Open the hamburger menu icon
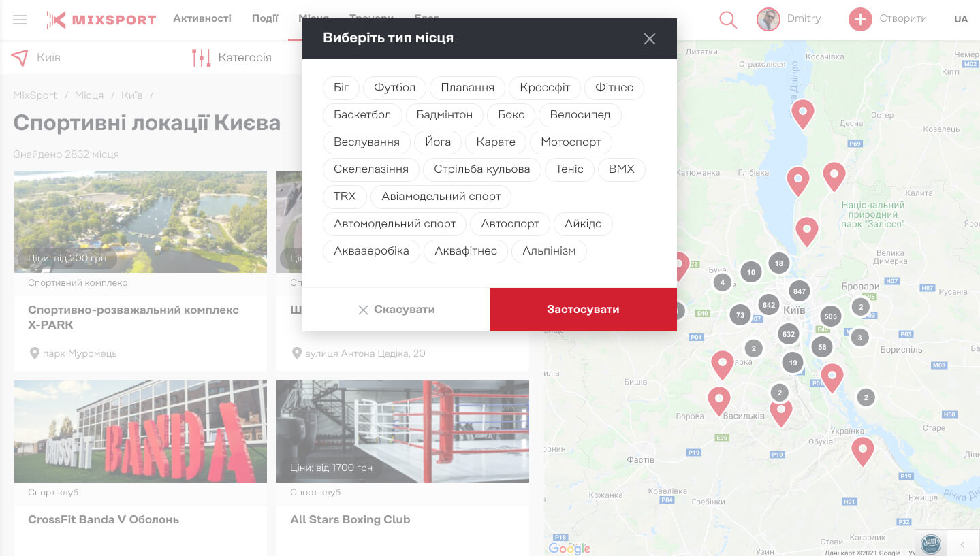Image resolution: width=980 pixels, height=556 pixels. click(x=20, y=20)
